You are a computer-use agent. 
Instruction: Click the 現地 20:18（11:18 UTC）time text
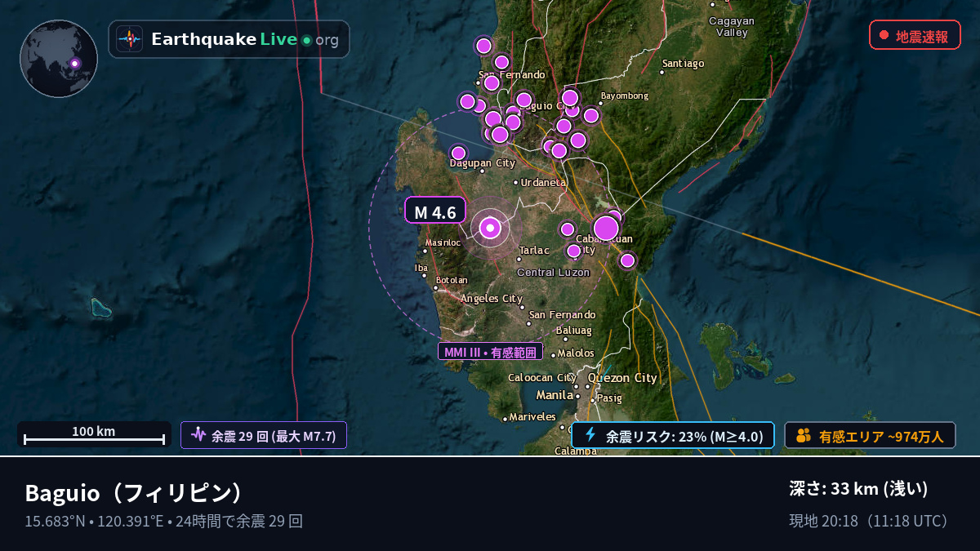(x=871, y=521)
